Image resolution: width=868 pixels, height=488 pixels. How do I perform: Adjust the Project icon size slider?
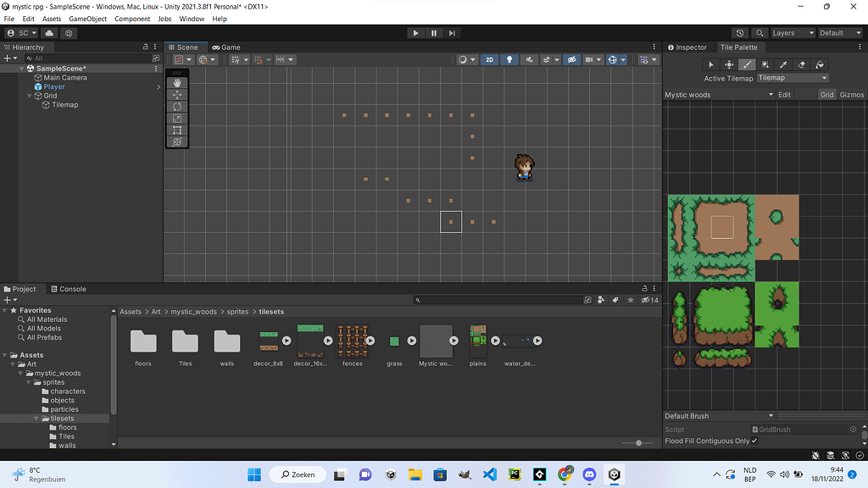tap(638, 443)
